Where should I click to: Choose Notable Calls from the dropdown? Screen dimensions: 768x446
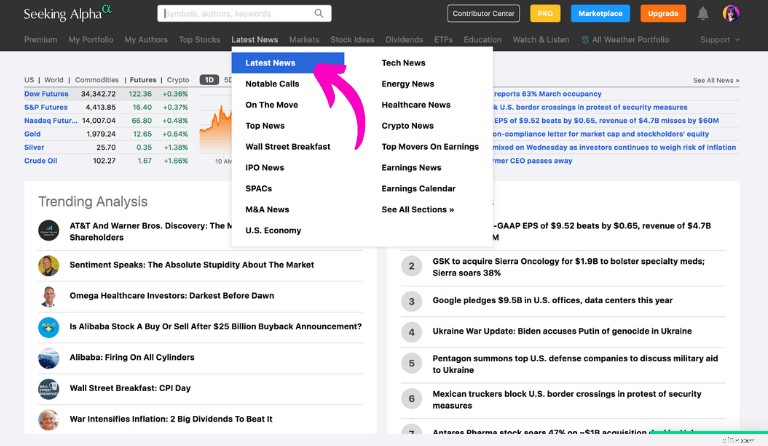coord(272,84)
